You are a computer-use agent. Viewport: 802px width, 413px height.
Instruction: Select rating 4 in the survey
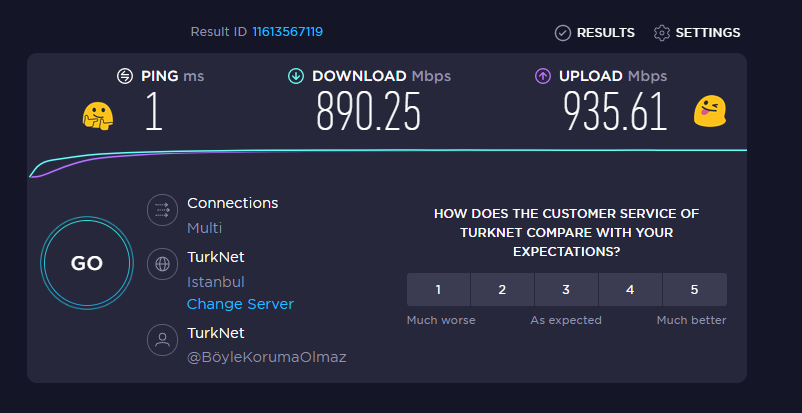click(630, 290)
